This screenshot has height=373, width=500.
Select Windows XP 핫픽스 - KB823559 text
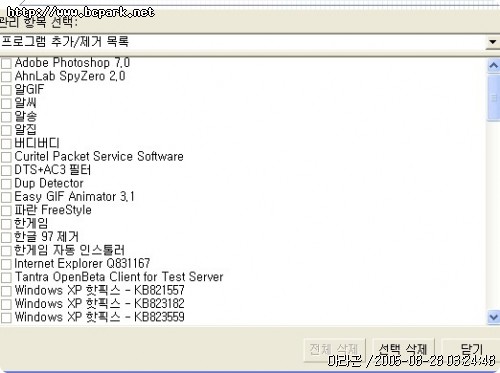pyautogui.click(x=99, y=317)
